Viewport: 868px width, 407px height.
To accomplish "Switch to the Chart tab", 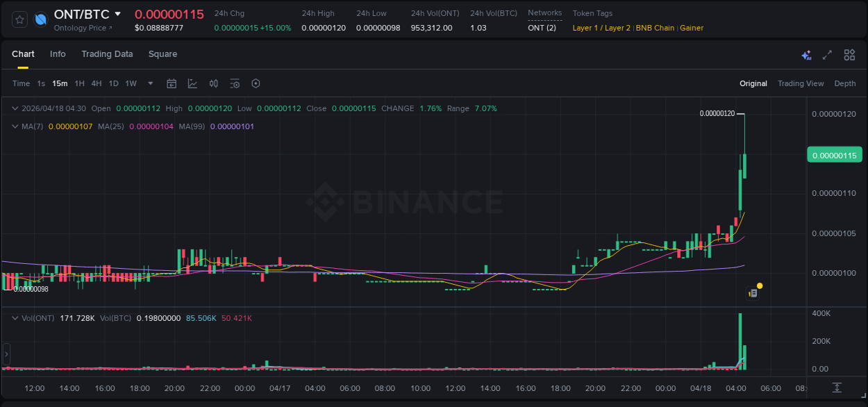I will 23,54.
